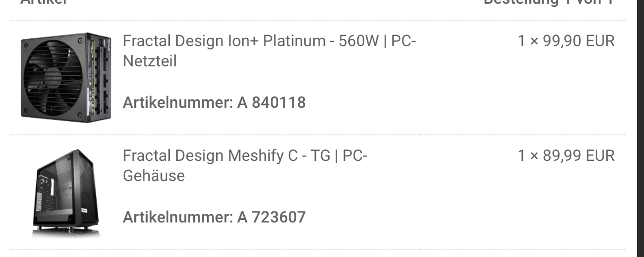Open the Fractal Design Ion+ Platinum title
Image resolution: width=644 pixels, height=257 pixels.
tap(269, 51)
